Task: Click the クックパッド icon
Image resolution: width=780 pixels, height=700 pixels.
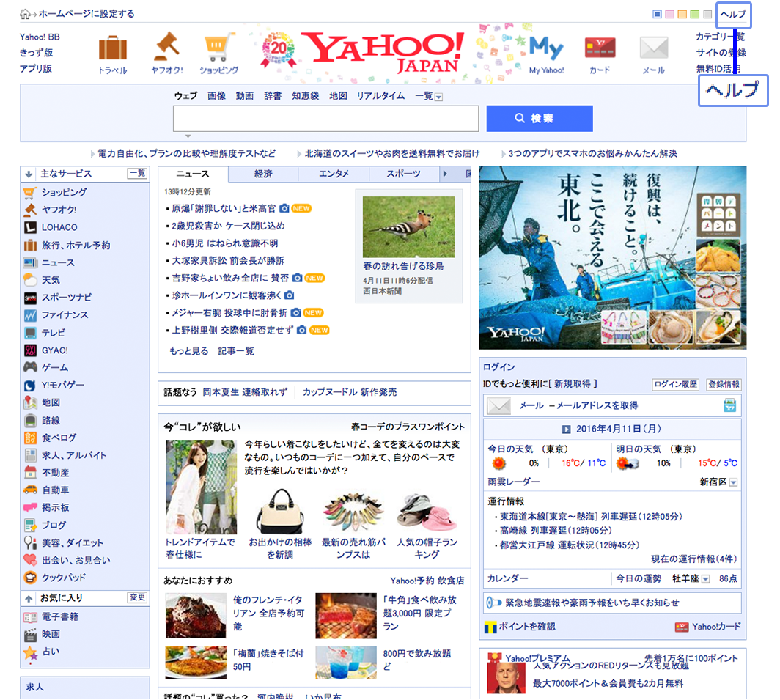Action: pos(30,578)
